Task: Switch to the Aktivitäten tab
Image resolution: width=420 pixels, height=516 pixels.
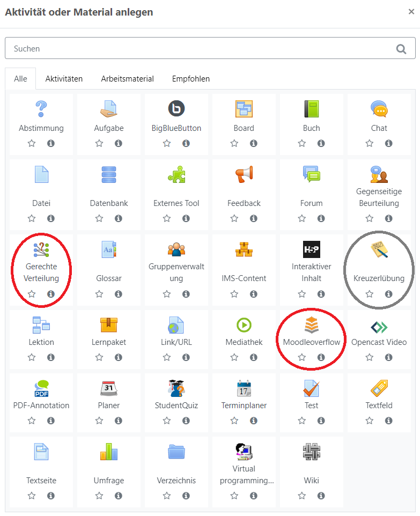Action: [x=64, y=79]
